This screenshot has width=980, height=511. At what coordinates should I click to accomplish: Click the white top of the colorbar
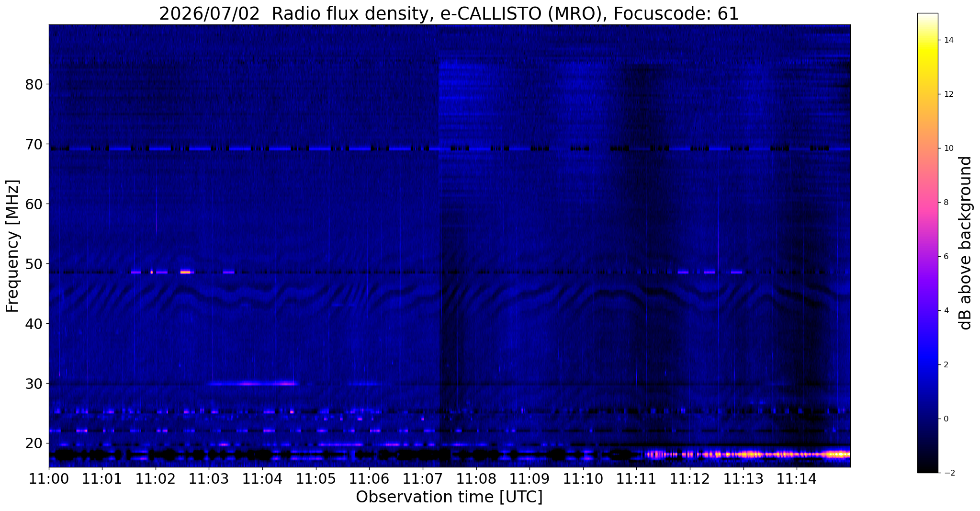coord(927,16)
